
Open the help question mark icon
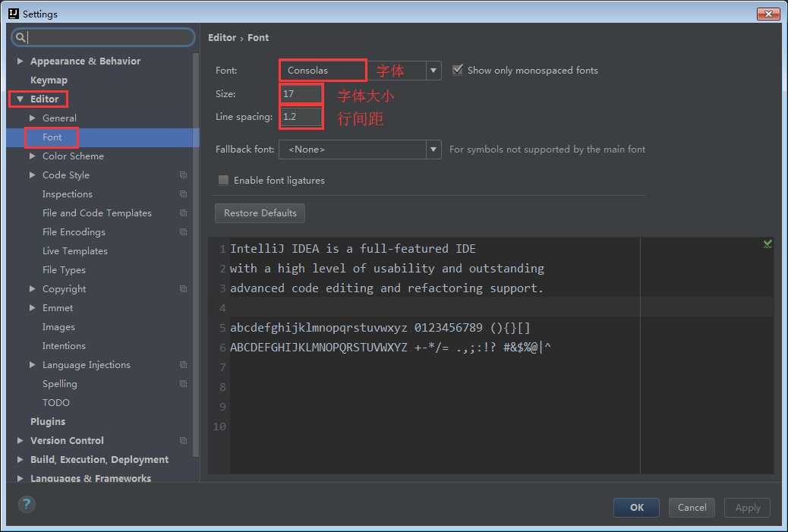pyautogui.click(x=27, y=504)
